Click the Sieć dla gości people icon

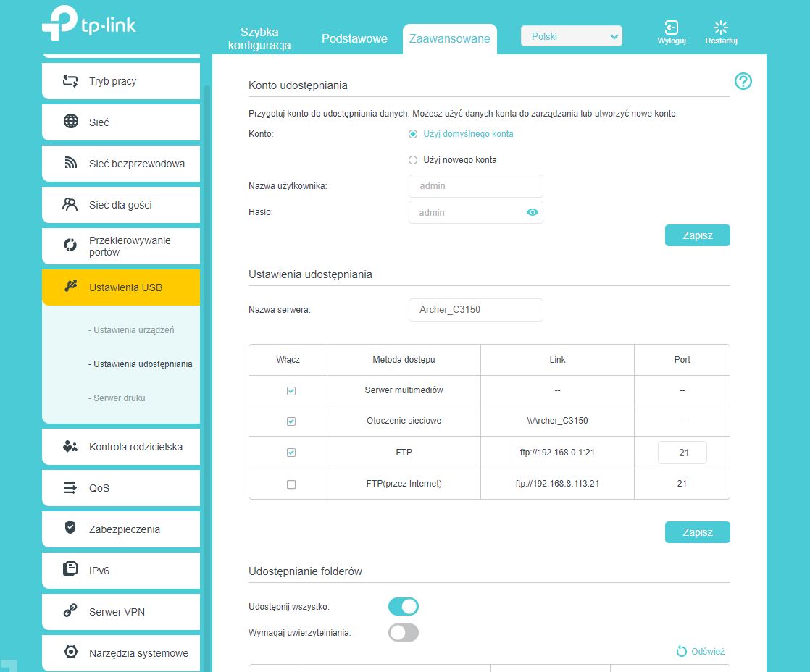70,204
